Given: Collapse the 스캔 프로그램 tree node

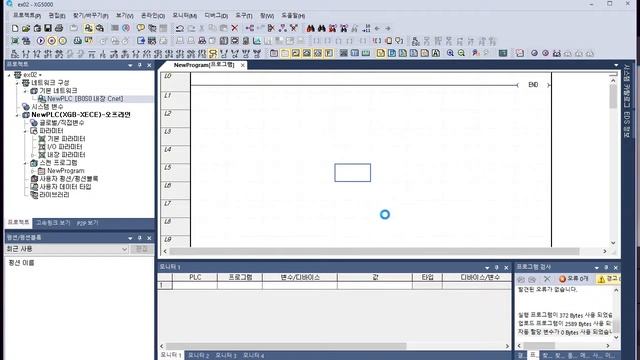Looking at the screenshot, I should coord(25,163).
